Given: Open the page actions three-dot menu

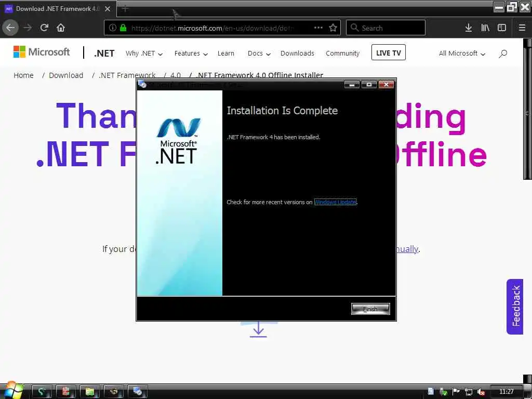Looking at the screenshot, I should point(318,28).
